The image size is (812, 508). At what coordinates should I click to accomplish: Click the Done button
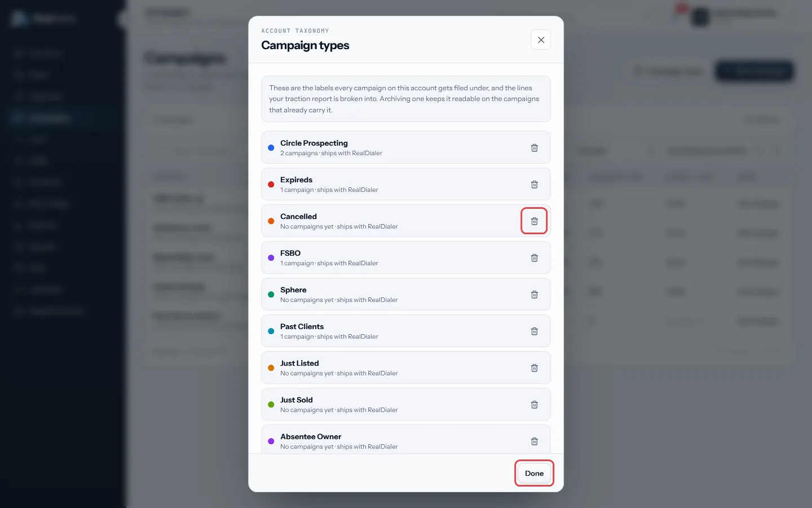coord(534,473)
